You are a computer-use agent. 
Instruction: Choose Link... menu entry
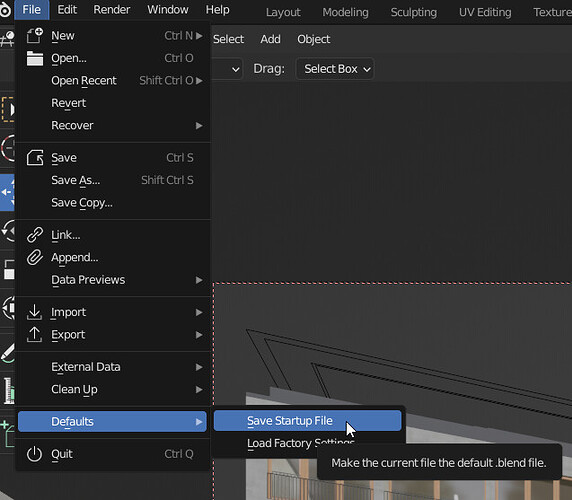pyautogui.click(x=112, y=235)
